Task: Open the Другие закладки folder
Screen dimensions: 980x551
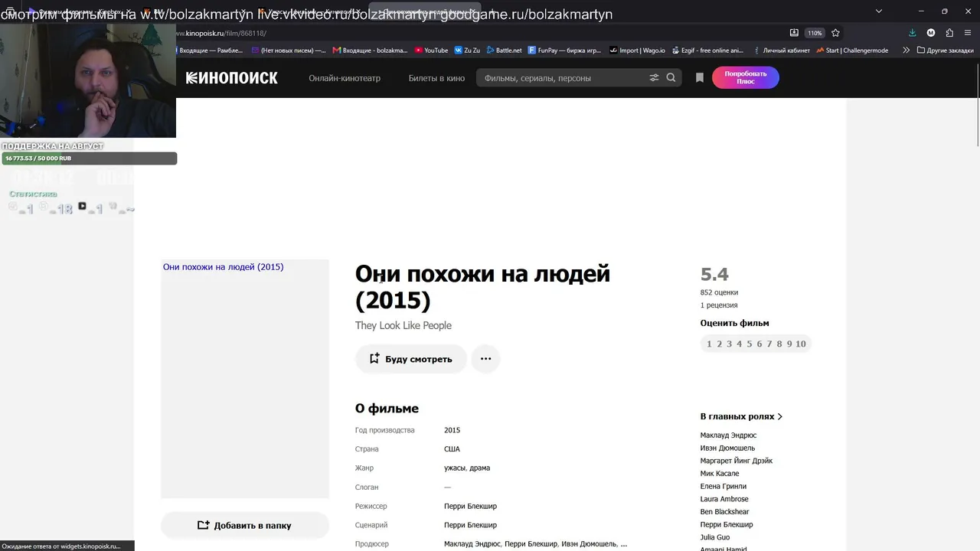Action: pyautogui.click(x=946, y=51)
